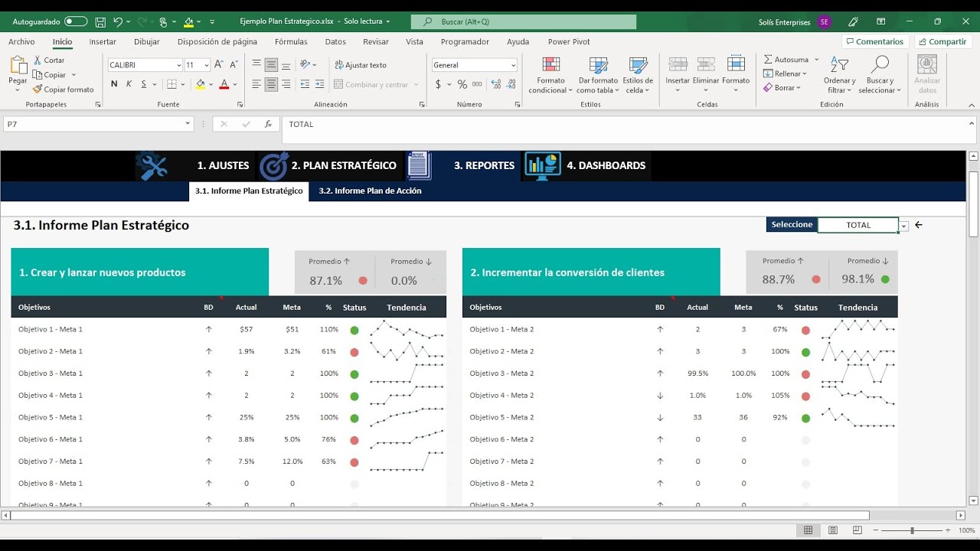Switch to Page Layout view
Viewport: 980px width, 551px height.
point(833,530)
